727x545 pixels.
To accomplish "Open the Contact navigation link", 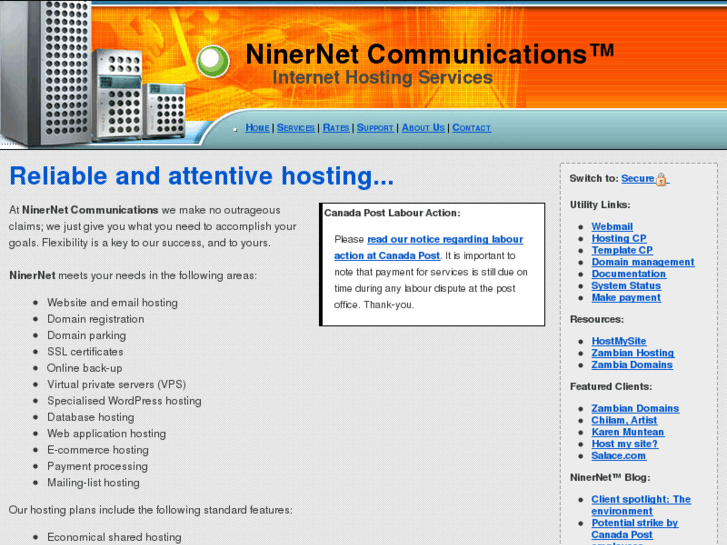I will coord(472,128).
